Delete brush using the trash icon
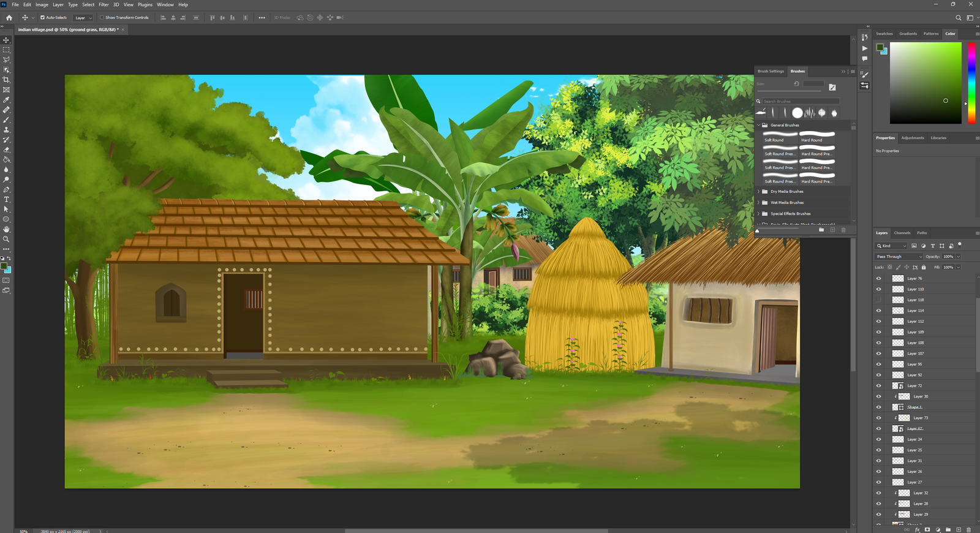Screen dimensions: 980x533 pyautogui.click(x=843, y=230)
